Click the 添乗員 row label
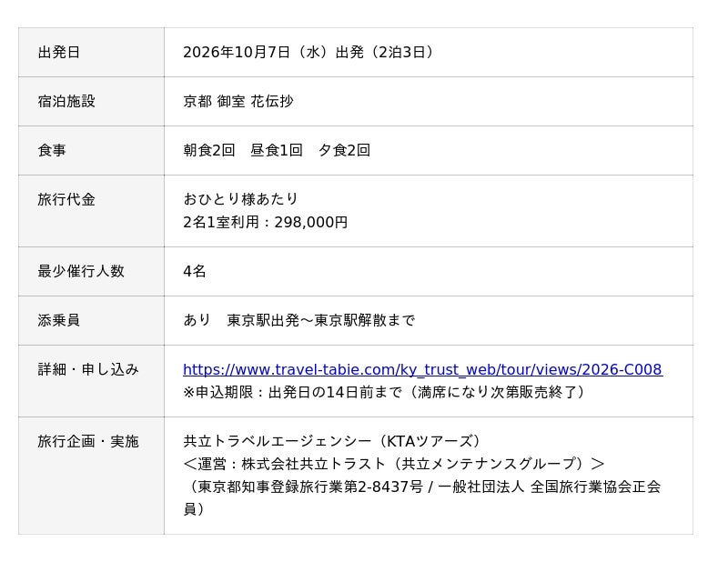The image size is (728, 562). tap(59, 321)
